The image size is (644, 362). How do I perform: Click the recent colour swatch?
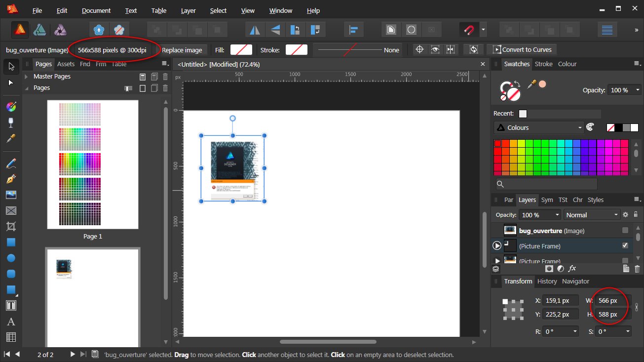[x=523, y=114]
